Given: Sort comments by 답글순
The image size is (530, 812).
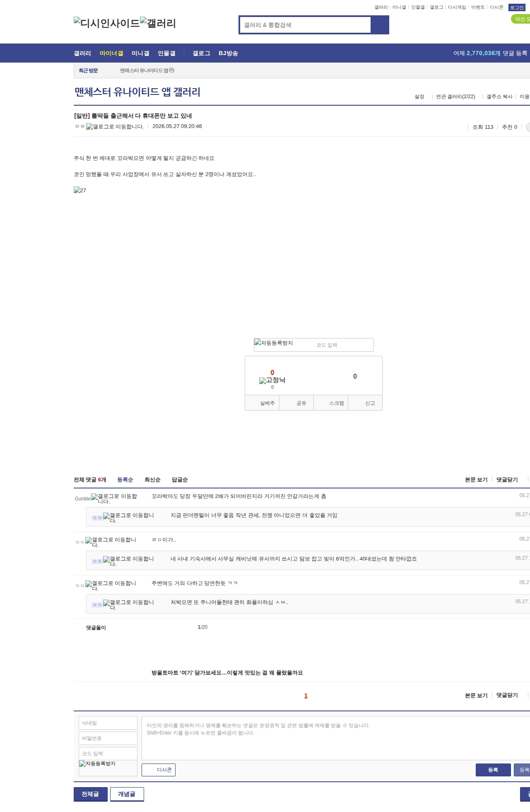Looking at the screenshot, I should point(180,480).
